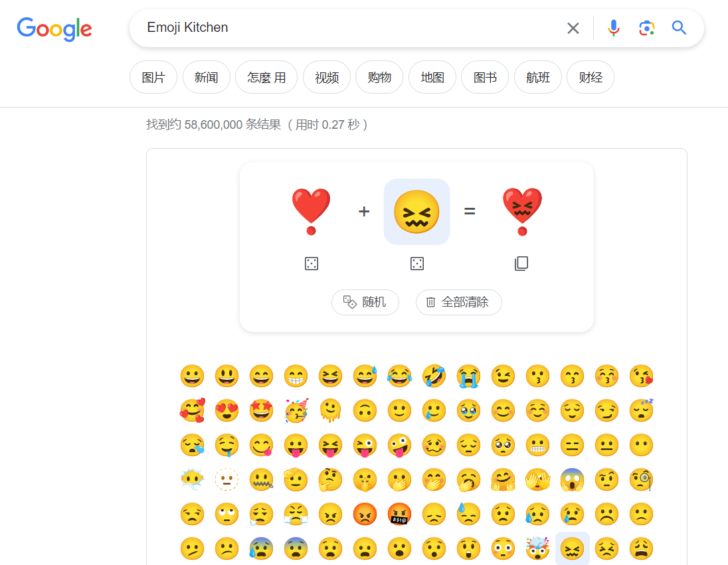This screenshot has height=565, width=728.
Task: Pick the rolling eyes emoji
Action: pos(227,515)
